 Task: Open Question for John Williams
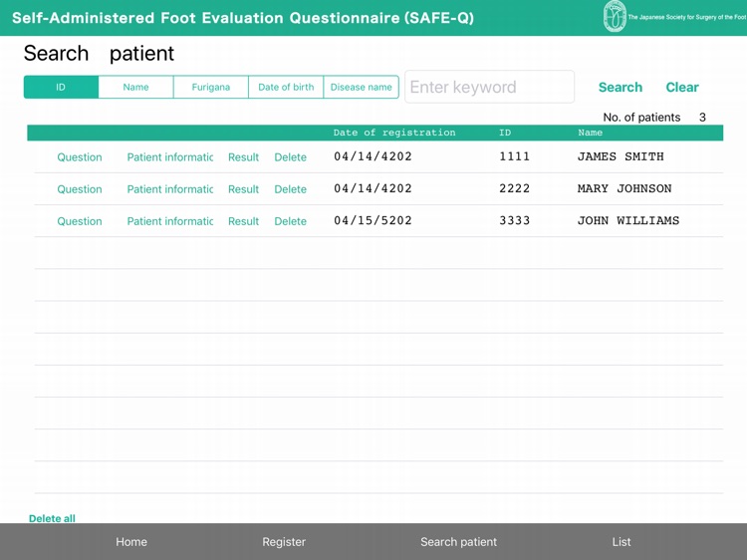[80, 221]
